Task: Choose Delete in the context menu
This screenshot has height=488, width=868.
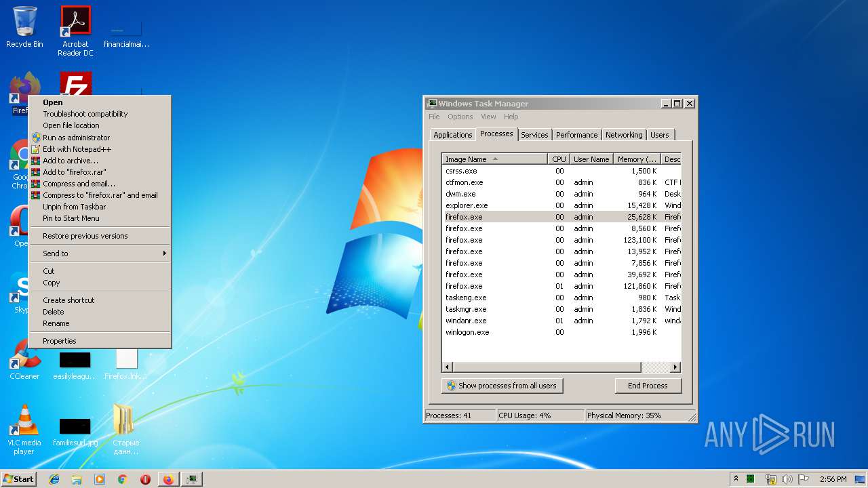Action: point(100,312)
